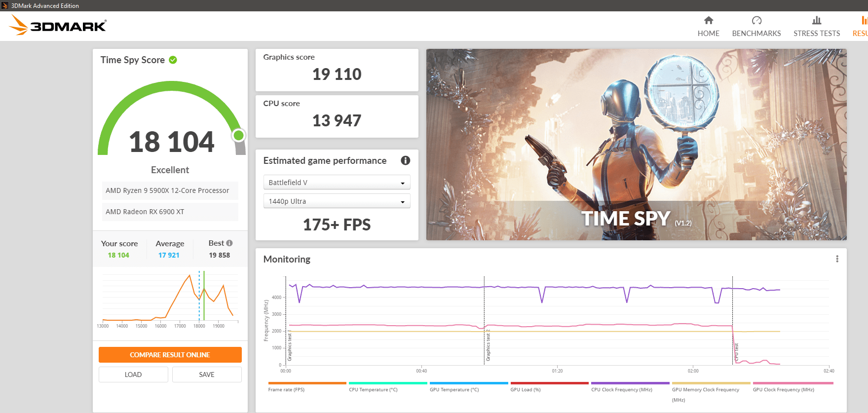The height and width of the screenshot is (413, 868).
Task: Click the Stress Tests bar chart icon
Action: tap(817, 20)
